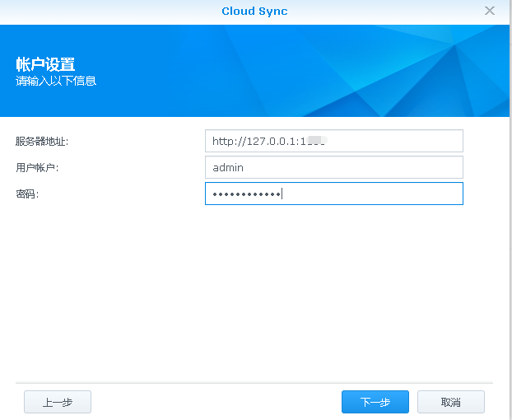The image size is (512, 420).
Task: Focus the user account field containing admin
Action: [334, 167]
